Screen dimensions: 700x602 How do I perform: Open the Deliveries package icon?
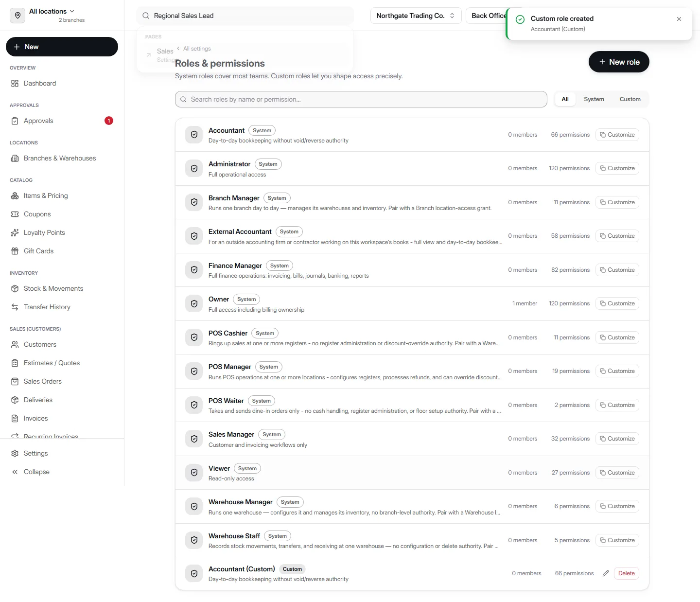click(x=15, y=400)
